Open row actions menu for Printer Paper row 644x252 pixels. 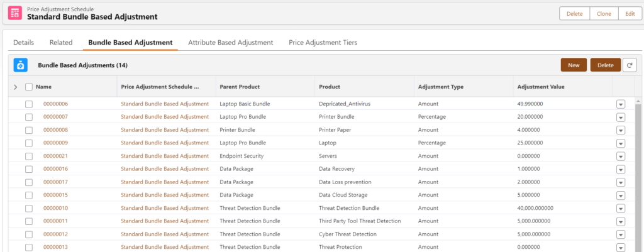click(x=621, y=131)
